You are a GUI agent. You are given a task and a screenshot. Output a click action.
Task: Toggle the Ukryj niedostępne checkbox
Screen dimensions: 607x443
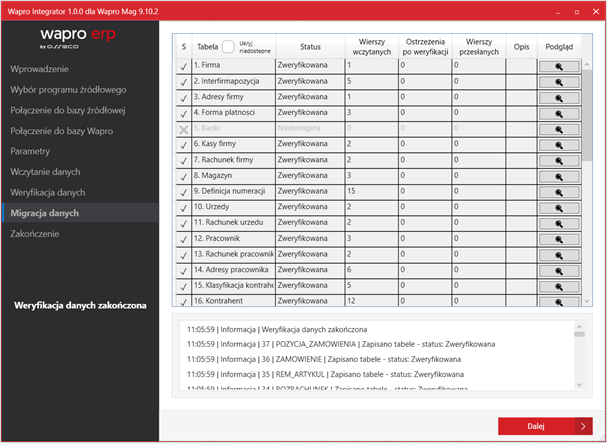[229, 47]
